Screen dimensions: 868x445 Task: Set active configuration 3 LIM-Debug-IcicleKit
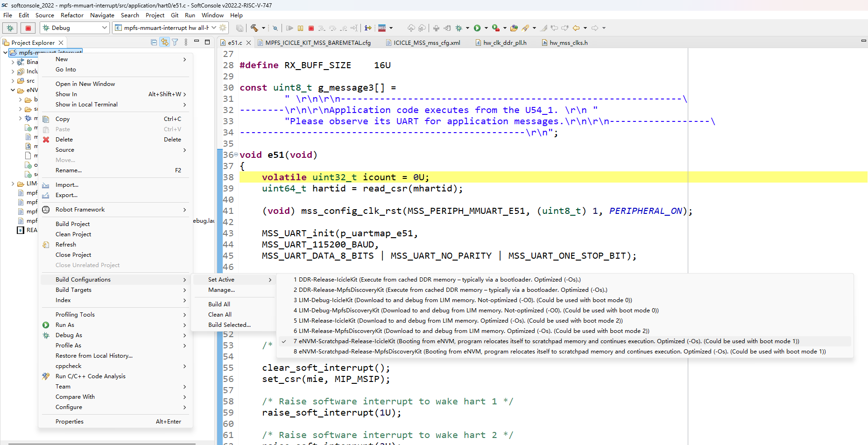click(x=565, y=300)
